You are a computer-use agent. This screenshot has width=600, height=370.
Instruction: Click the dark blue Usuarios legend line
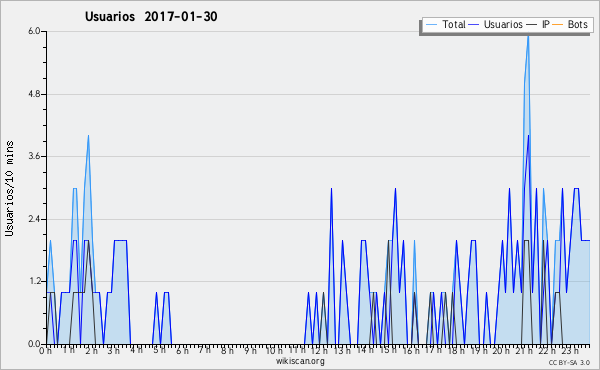[x=474, y=25]
